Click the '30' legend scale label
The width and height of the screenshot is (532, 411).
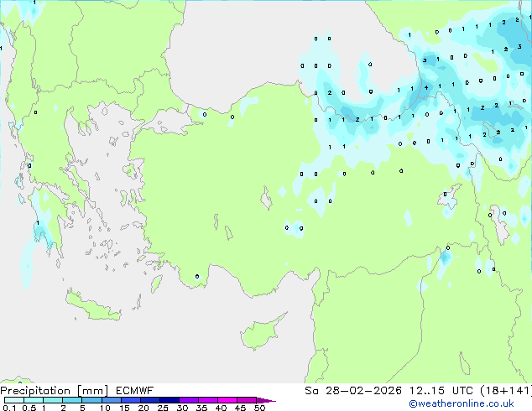[x=182, y=408]
